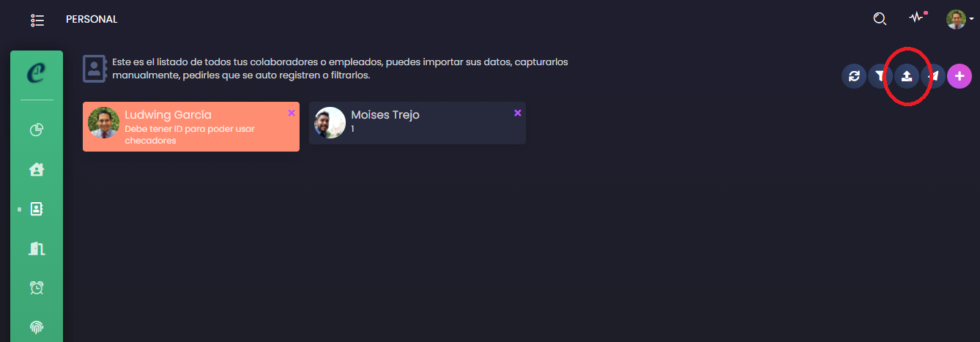
Task: Click the paper plane invite icon
Action: (933, 76)
